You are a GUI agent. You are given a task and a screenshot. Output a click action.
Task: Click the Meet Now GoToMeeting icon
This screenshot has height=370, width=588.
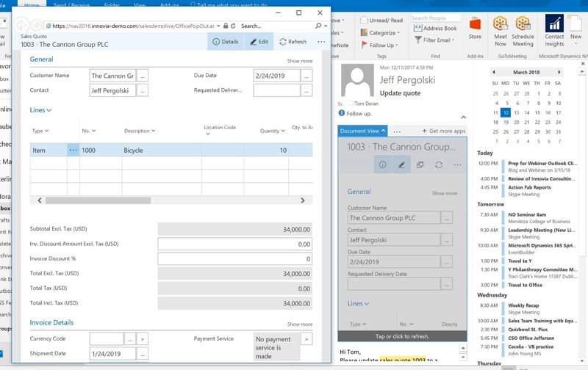501,31
